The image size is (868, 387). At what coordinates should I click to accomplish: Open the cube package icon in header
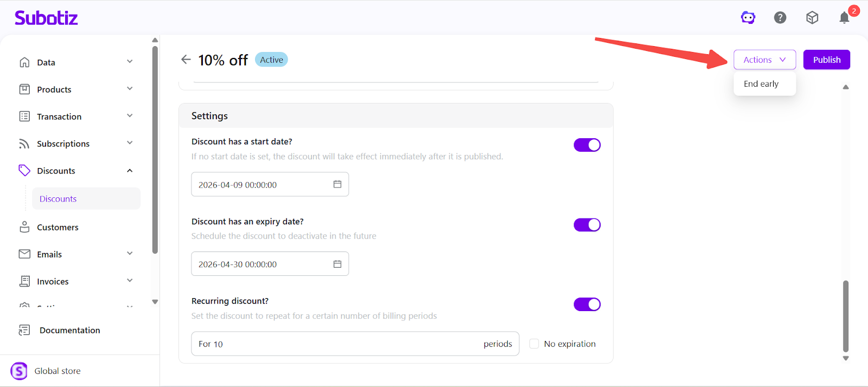click(812, 18)
